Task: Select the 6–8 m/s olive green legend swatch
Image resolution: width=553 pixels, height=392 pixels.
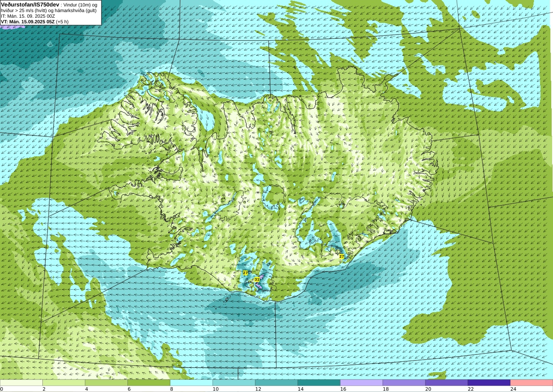Action: point(149,383)
